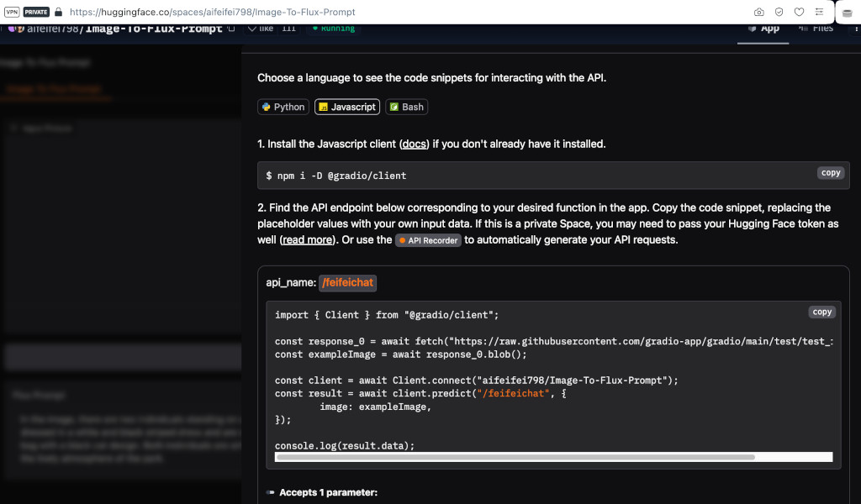861x504 pixels.
Task: Select the Python language snippet
Action: point(283,107)
